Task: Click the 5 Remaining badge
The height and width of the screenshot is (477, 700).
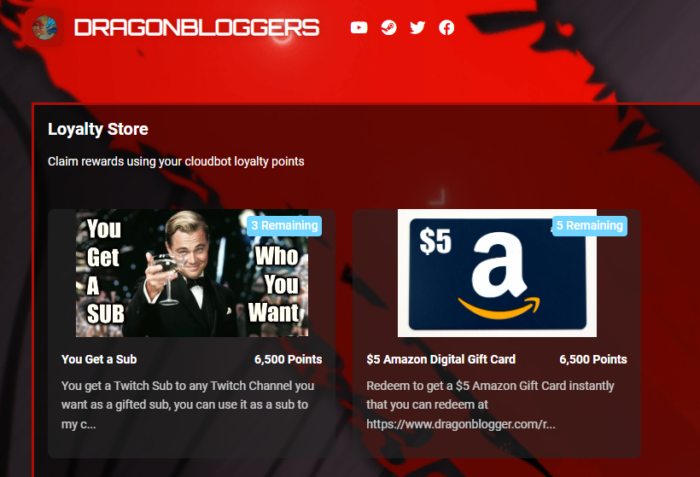Action: (590, 226)
